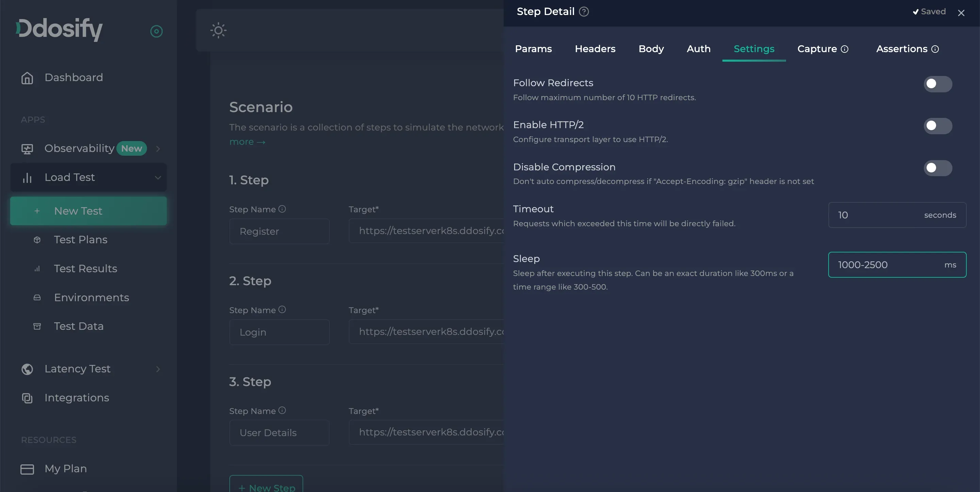Viewport: 980px width, 492px height.
Task: Switch to the Headers tab
Action: coord(595,49)
